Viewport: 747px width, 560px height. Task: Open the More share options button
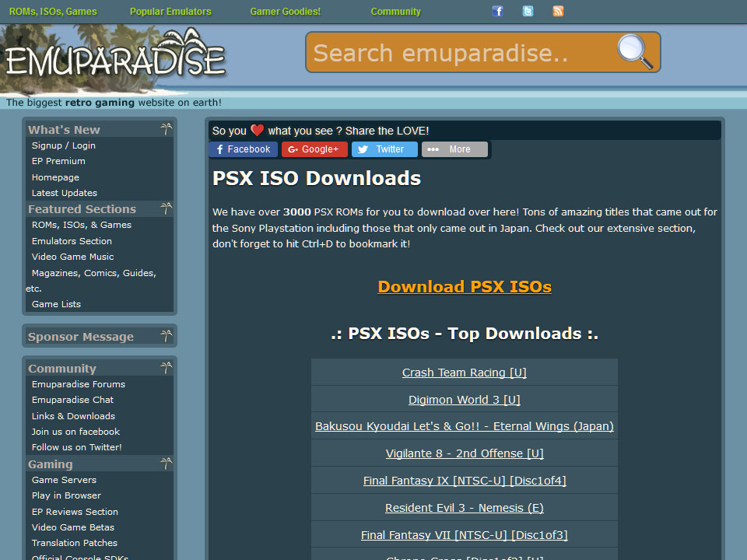(x=454, y=149)
